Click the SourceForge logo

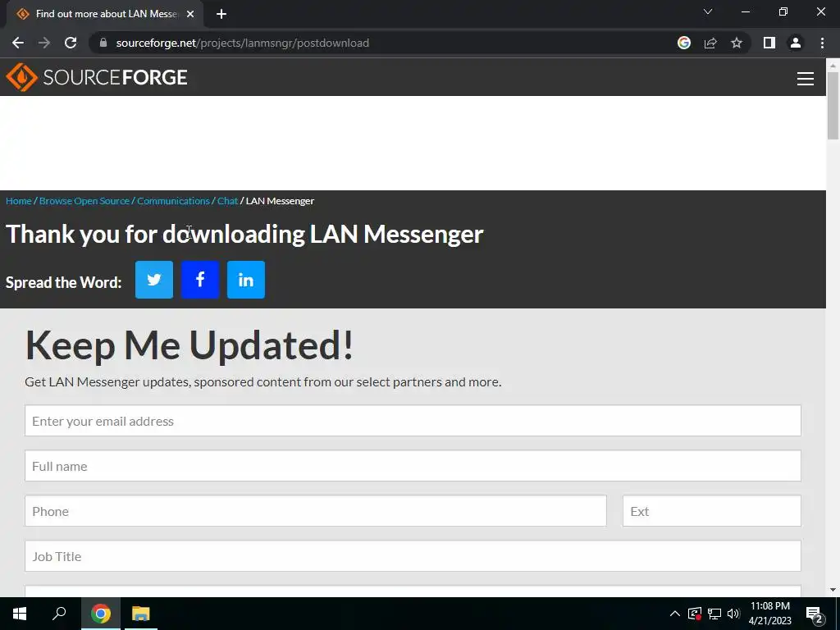(97, 77)
